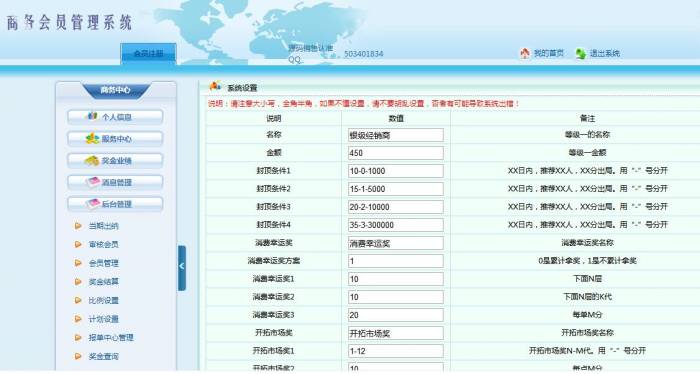Click 消费幸运奖方案 field containing 1
The height and width of the screenshot is (374, 700).
click(x=396, y=261)
